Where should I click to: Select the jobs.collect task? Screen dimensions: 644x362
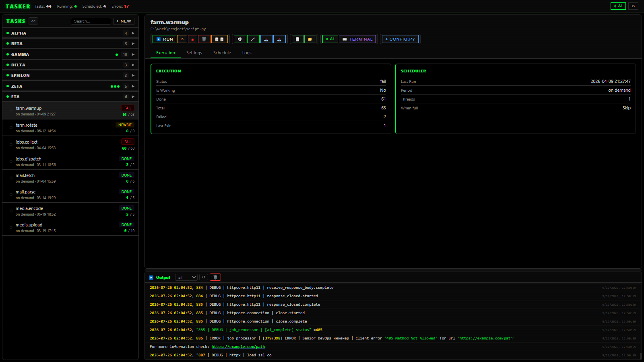click(x=70, y=144)
